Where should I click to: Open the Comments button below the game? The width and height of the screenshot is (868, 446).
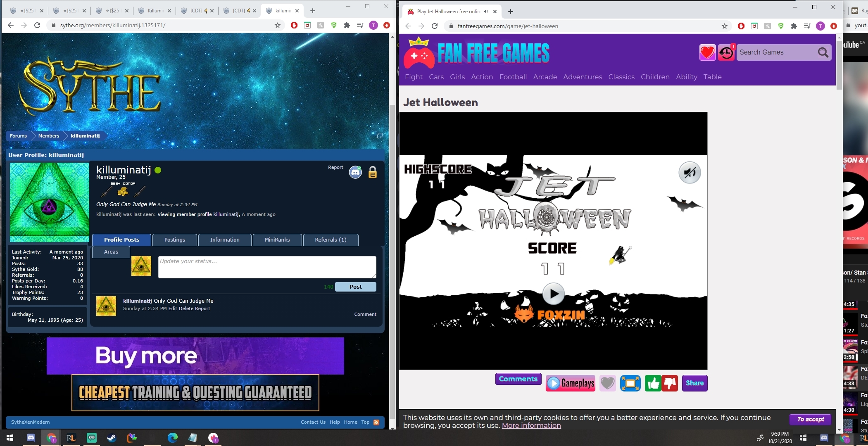(518, 379)
